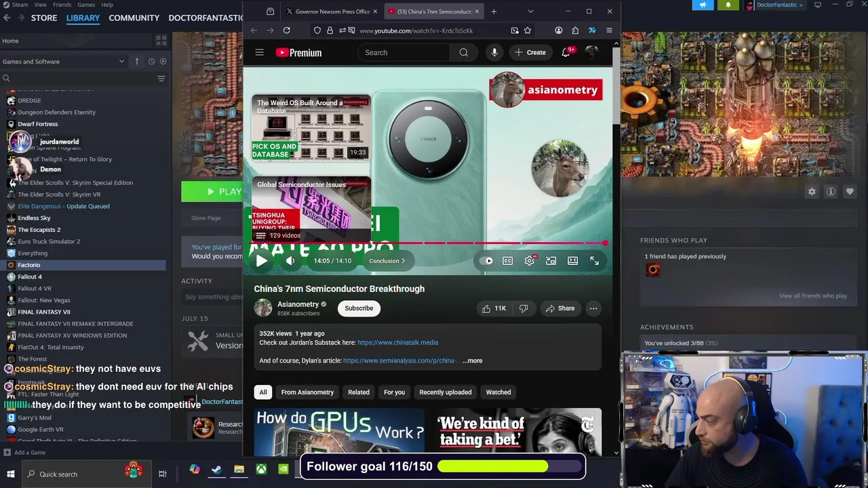
Task: Click the YouTube Create button
Action: (530, 52)
